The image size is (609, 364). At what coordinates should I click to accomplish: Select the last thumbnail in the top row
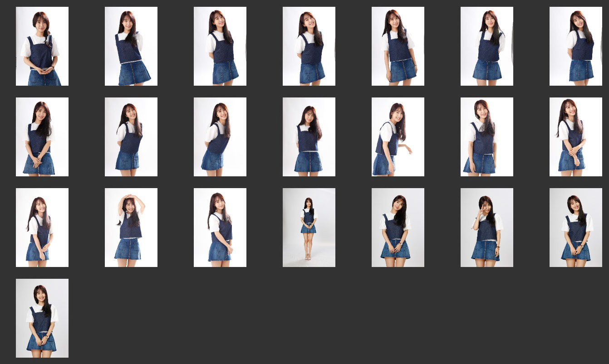point(576,46)
